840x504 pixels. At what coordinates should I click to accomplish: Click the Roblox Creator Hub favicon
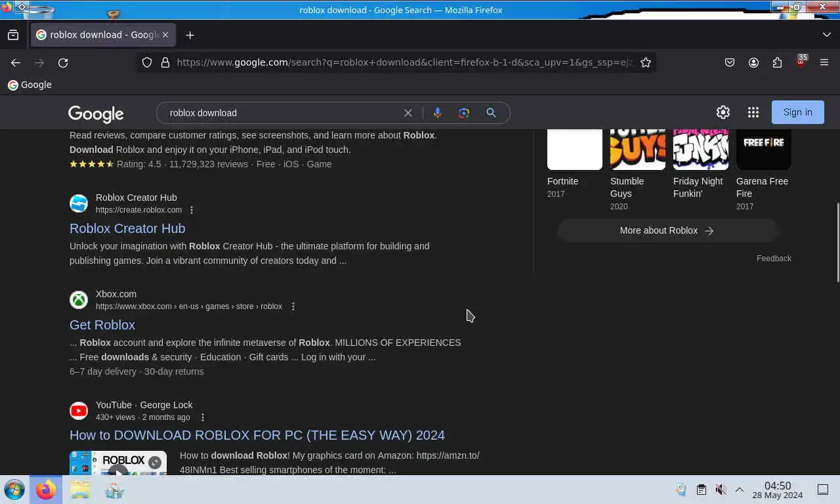[79, 203]
